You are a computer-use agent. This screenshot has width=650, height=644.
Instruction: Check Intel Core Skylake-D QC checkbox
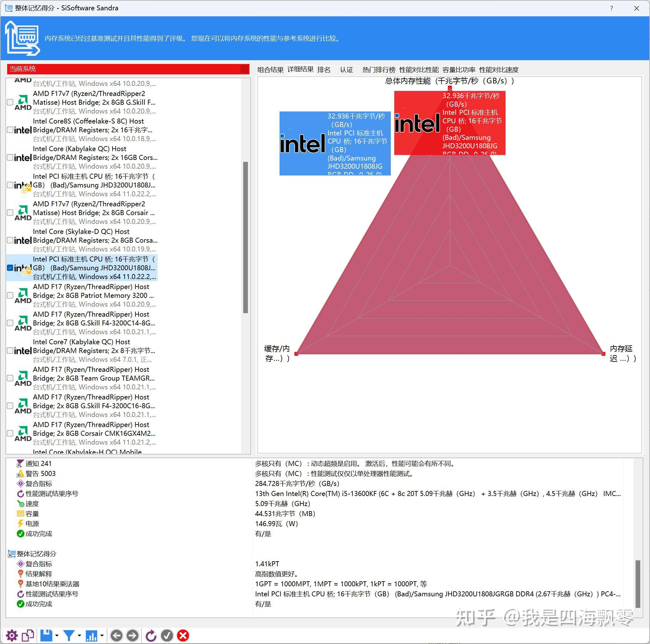tap(10, 240)
